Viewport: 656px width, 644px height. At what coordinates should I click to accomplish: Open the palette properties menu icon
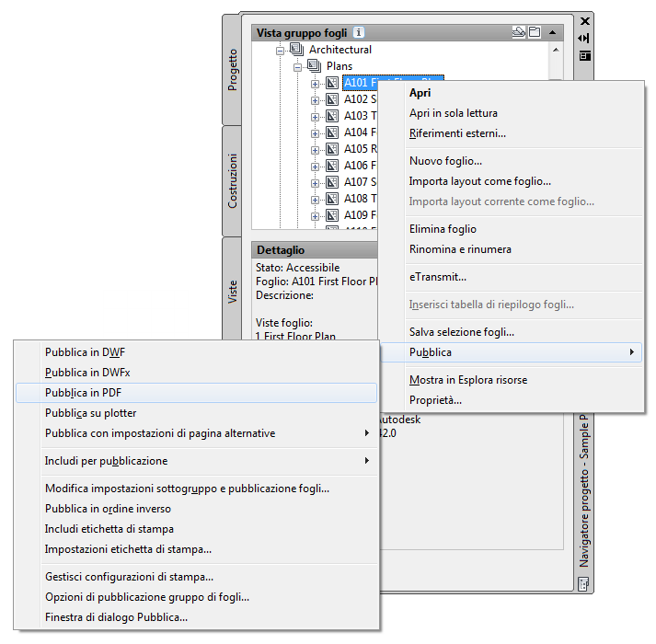[585, 55]
